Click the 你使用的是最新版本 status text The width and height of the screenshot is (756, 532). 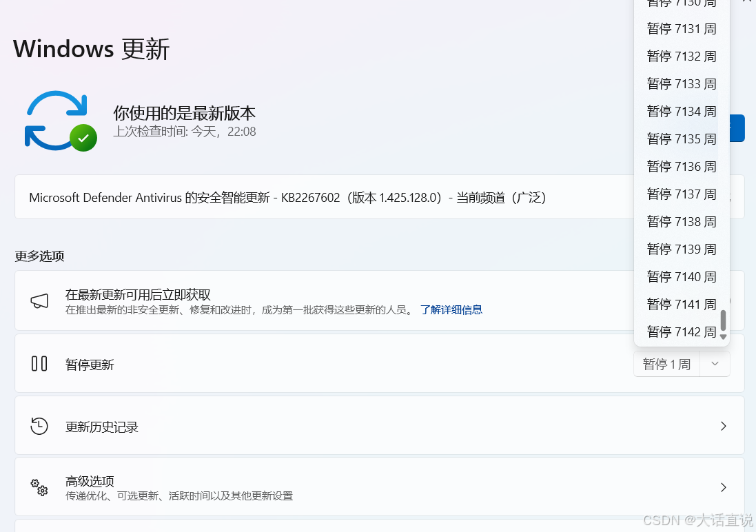(184, 113)
